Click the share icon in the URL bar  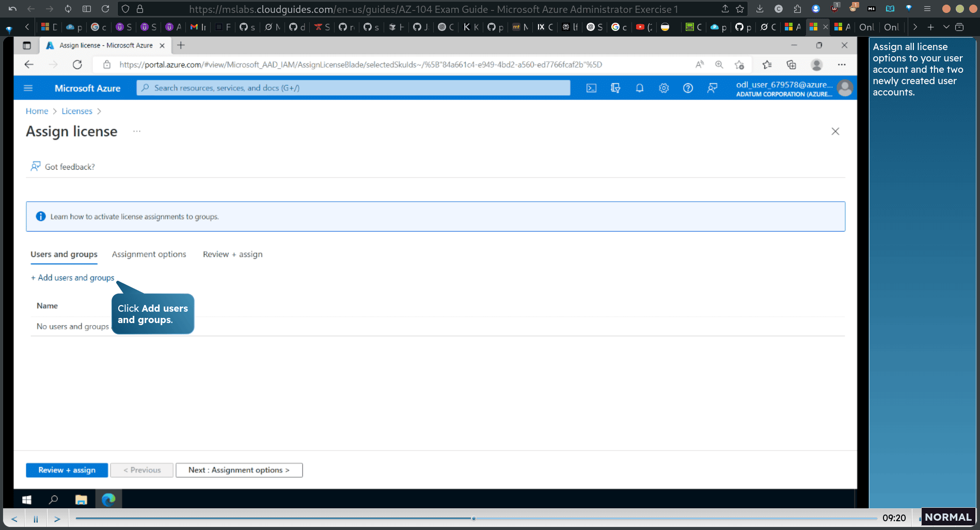[x=725, y=9]
